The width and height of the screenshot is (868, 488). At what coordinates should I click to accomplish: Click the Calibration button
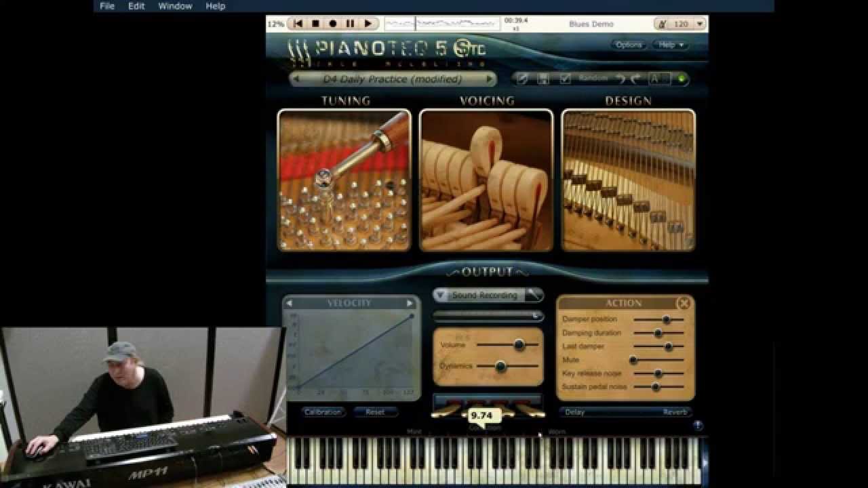[x=323, y=412]
